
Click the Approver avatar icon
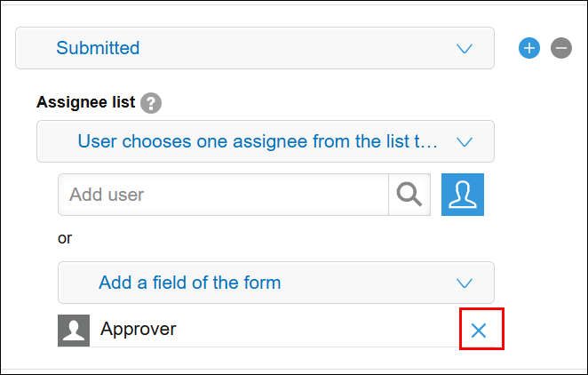[74, 330]
